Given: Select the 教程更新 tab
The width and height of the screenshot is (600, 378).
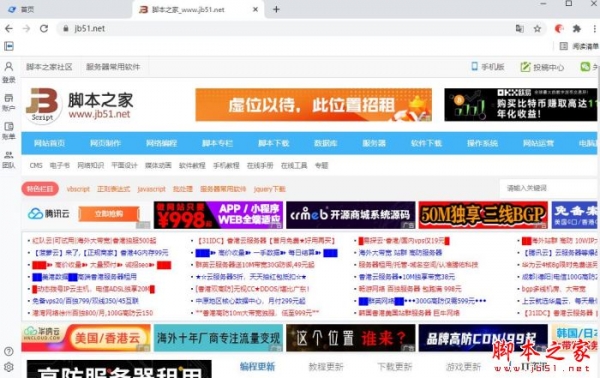Looking at the screenshot, I should click(326, 367).
